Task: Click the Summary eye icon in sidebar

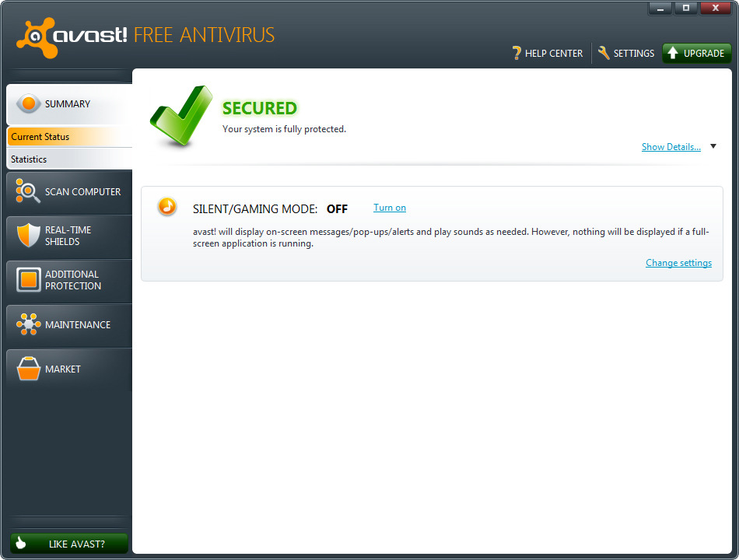Action: pos(29,104)
